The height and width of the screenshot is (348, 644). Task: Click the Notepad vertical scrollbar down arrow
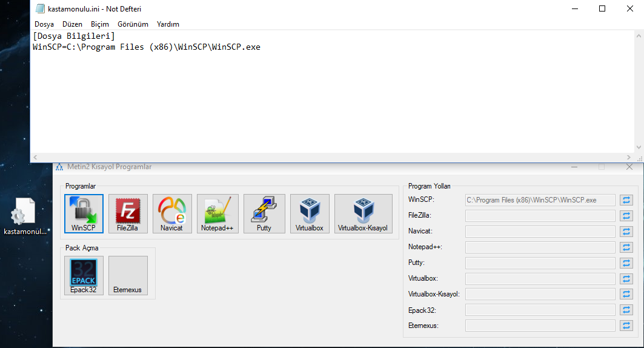coord(639,147)
